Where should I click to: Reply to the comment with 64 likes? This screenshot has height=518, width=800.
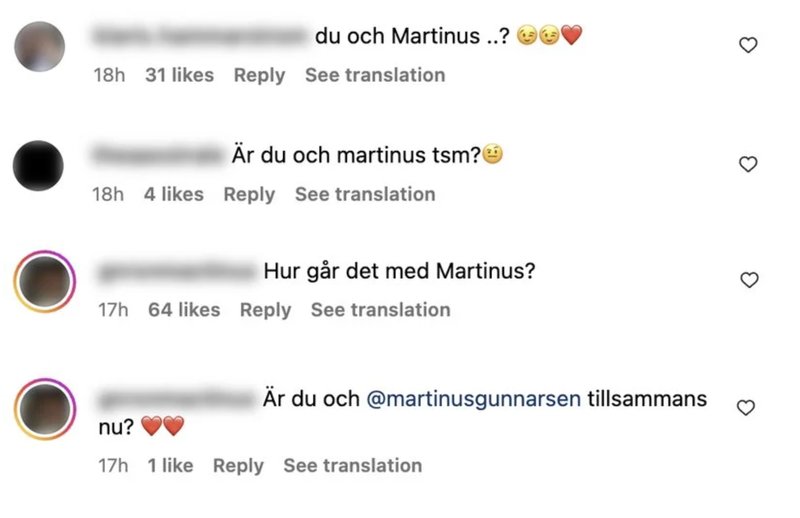point(265,310)
